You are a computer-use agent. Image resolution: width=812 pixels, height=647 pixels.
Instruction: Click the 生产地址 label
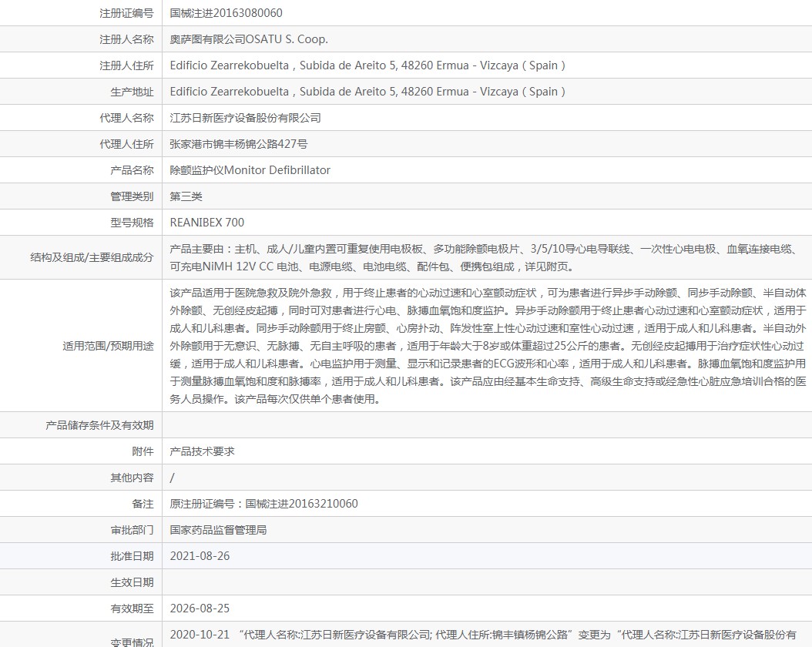132,92
